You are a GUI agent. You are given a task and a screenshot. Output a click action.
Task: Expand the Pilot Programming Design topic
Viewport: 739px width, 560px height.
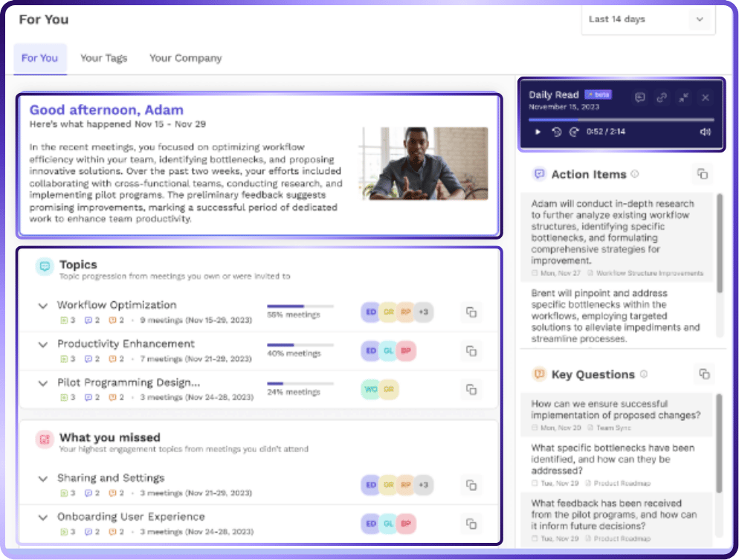[x=43, y=383]
